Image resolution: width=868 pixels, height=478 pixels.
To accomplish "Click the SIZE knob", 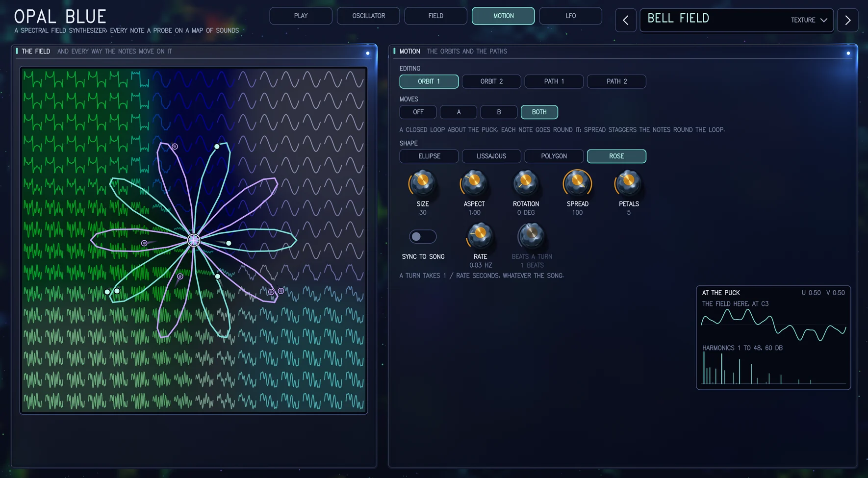I will tap(423, 183).
